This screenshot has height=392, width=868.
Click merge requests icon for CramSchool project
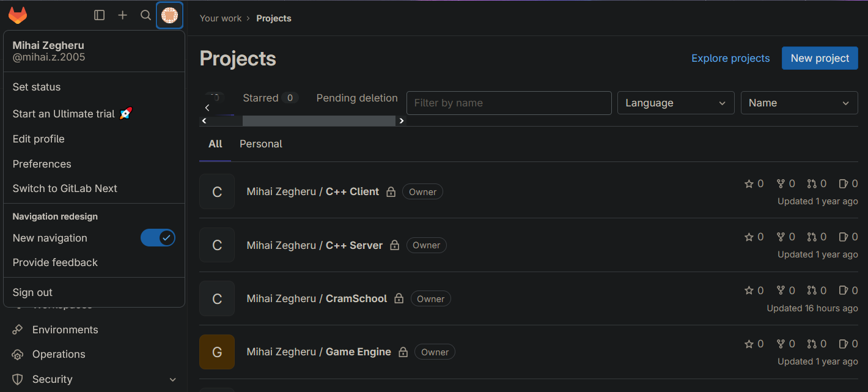pos(812,290)
